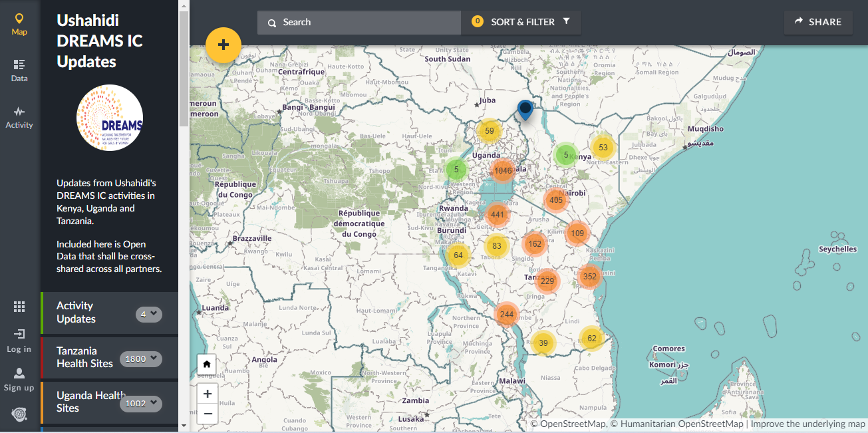Open the 405 cluster marker
Viewport: 868px width, 433px height.
[557, 200]
